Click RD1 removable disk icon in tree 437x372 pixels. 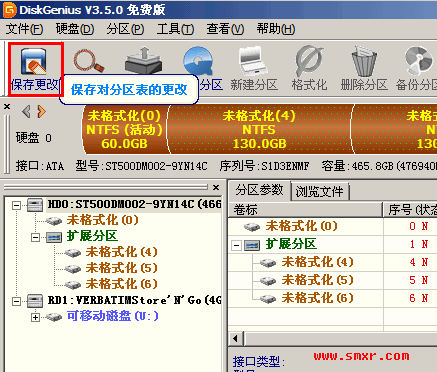point(35,301)
